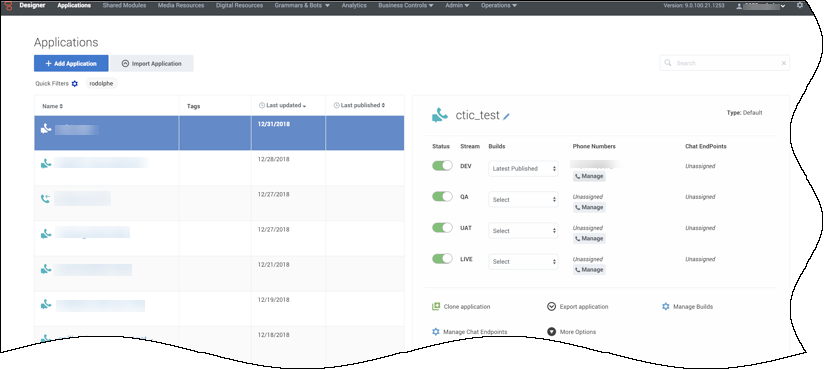Screen dimensions: 824x370
Task: Toggle the DEV stream status switch
Action: tap(442, 166)
